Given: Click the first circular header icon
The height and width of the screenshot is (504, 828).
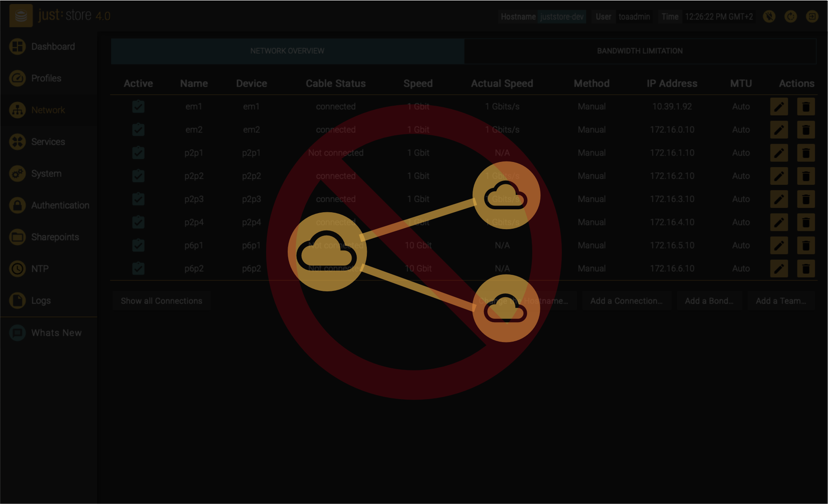Looking at the screenshot, I should 769,16.
